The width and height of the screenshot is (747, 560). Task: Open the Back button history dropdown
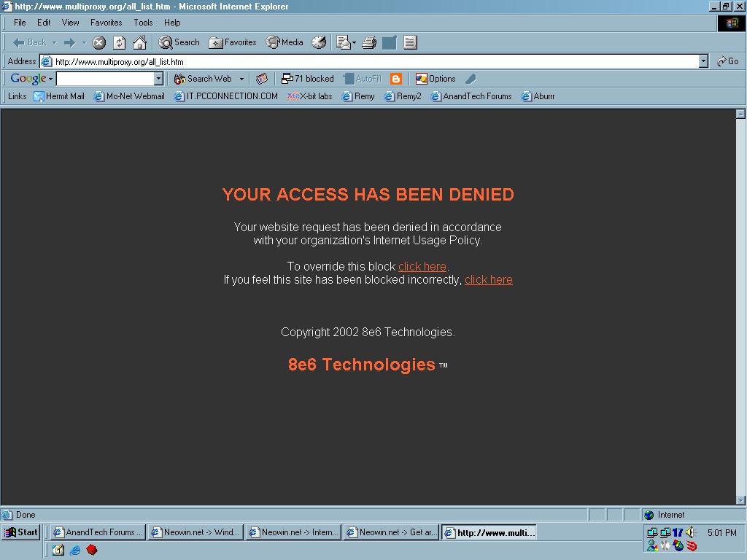pyautogui.click(x=54, y=43)
